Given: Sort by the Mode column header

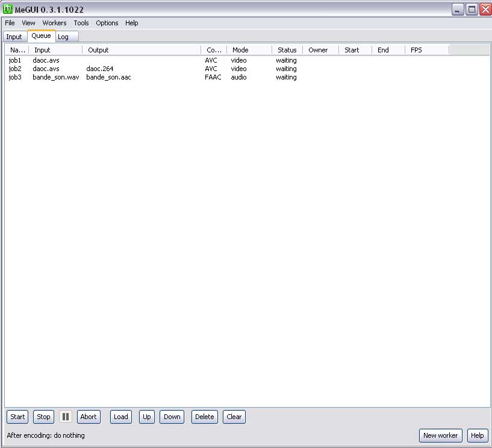Looking at the screenshot, I should coord(249,50).
